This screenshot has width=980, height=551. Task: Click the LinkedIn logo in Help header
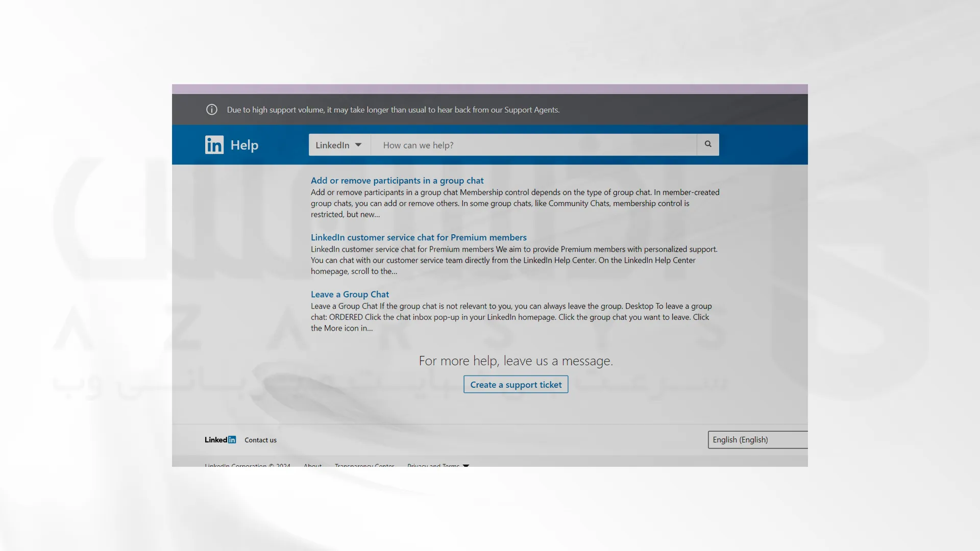(x=214, y=145)
